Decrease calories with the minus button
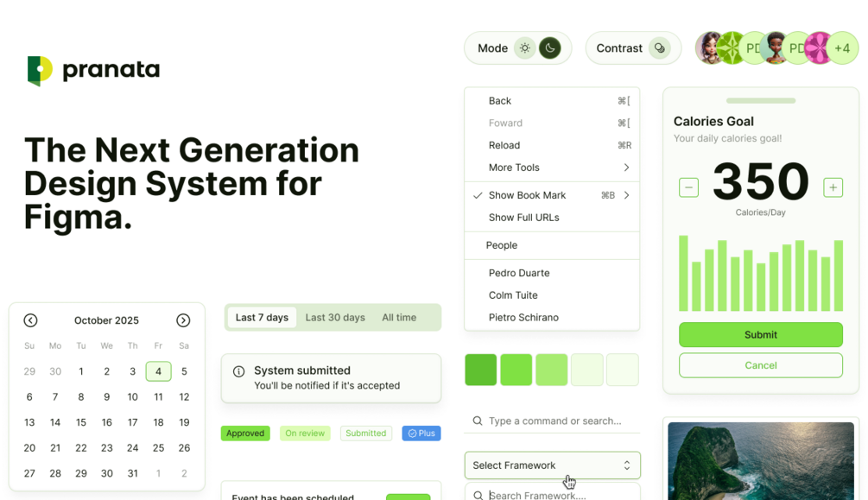Image resolution: width=868 pixels, height=500 pixels. [688, 187]
